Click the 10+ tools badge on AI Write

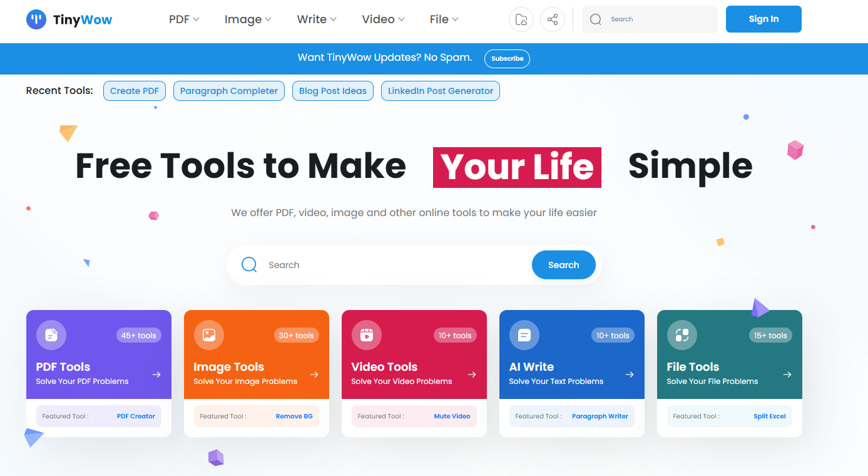click(613, 336)
